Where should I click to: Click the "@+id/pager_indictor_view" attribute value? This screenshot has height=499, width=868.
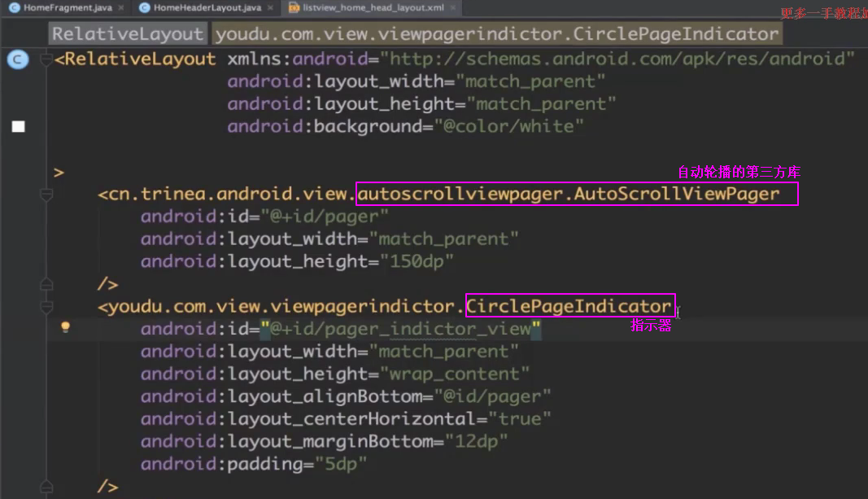tap(401, 329)
